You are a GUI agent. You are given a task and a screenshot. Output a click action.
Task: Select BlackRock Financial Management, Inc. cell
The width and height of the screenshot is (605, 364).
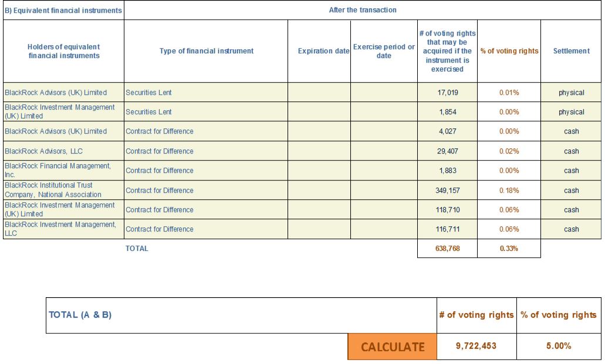pyautogui.click(x=63, y=170)
